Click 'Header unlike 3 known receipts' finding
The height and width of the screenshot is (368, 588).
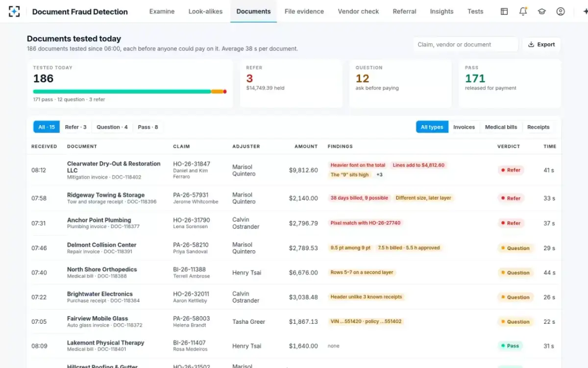pyautogui.click(x=366, y=297)
